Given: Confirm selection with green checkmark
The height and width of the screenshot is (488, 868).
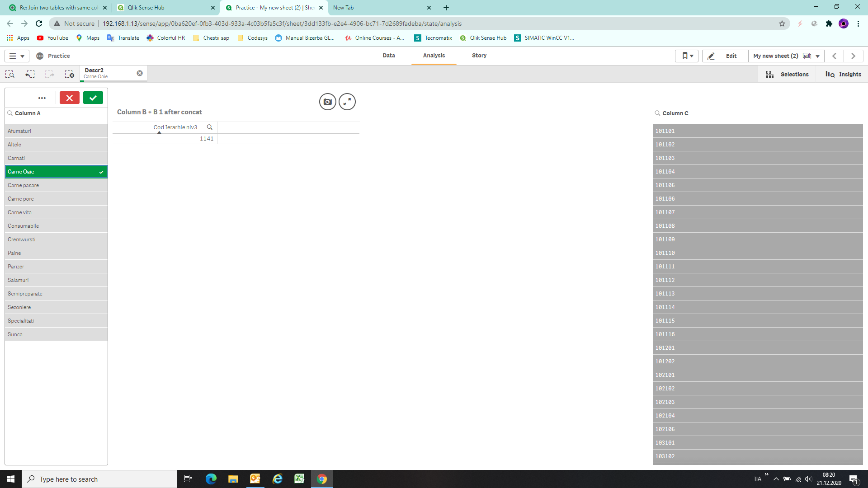Looking at the screenshot, I should [93, 98].
